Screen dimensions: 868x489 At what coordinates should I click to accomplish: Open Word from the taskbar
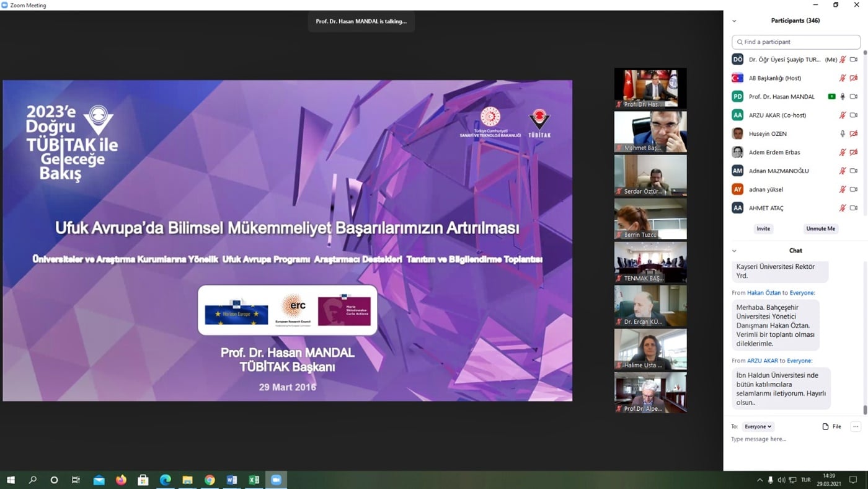coord(232,480)
